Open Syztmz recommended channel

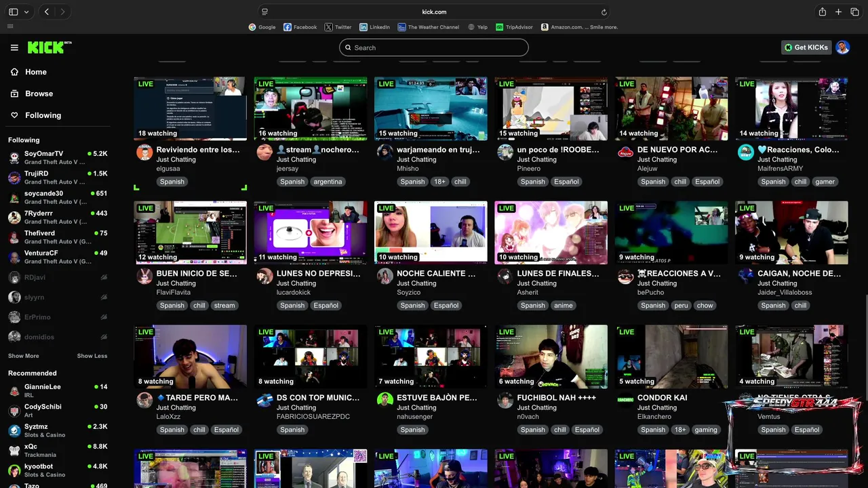coord(58,430)
